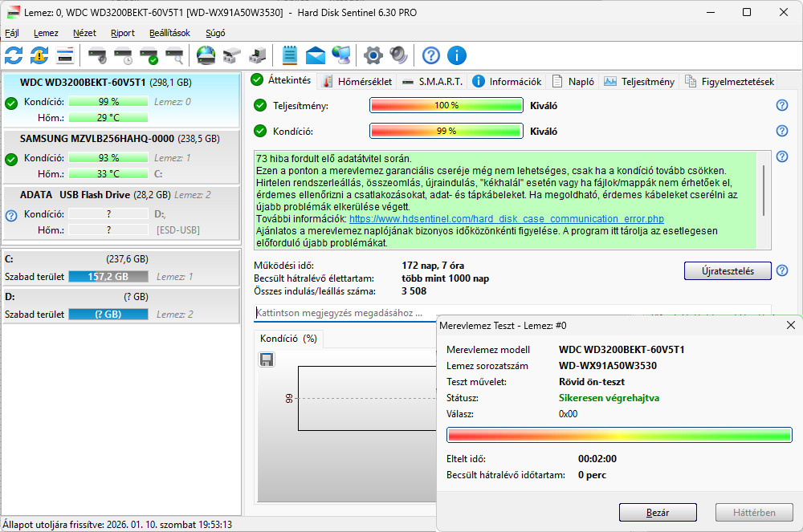Click help icon next to Teljesítmény bar
The image size is (803, 532).
(781, 105)
